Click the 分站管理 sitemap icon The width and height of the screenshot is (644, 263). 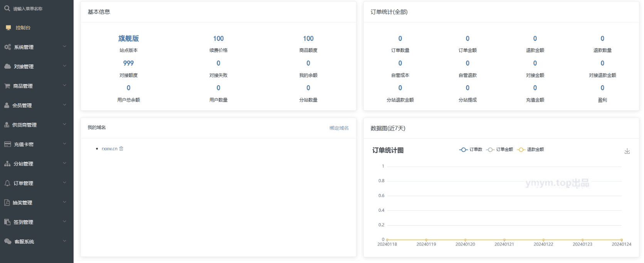[x=7, y=164]
